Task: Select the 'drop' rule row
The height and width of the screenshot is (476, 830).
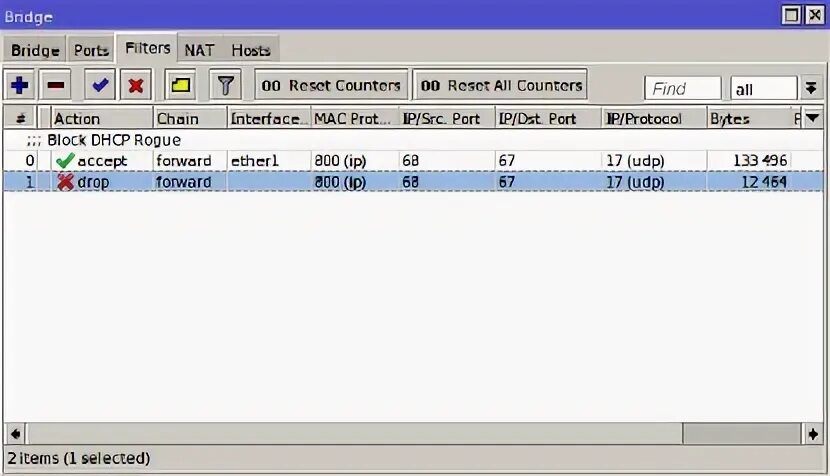Action: [x=413, y=182]
